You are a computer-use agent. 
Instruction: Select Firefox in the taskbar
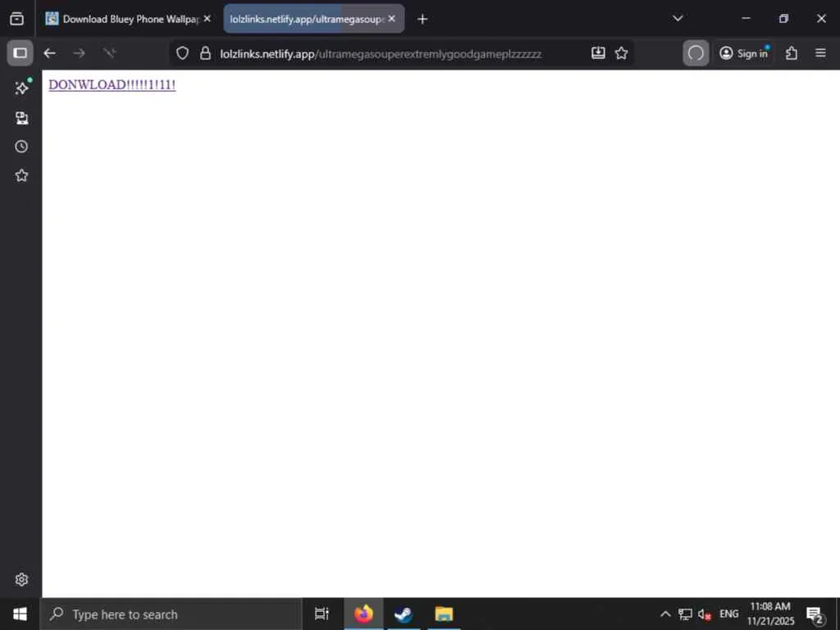pyautogui.click(x=363, y=614)
